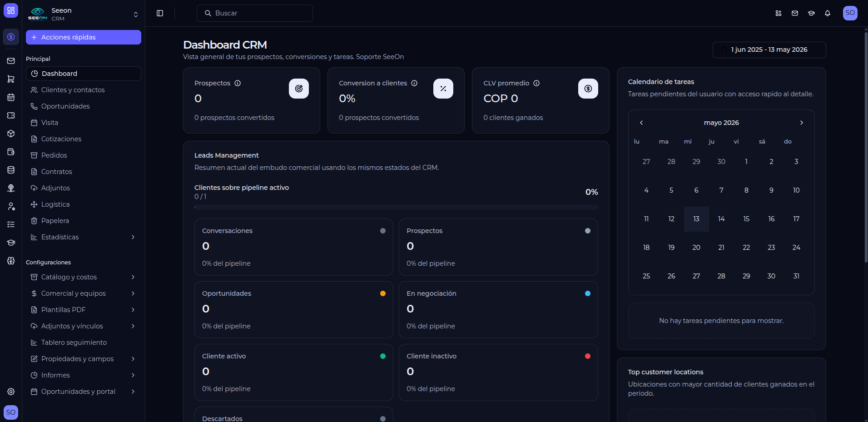Open the notifications bell
Image resolution: width=868 pixels, height=422 pixels.
(828, 13)
